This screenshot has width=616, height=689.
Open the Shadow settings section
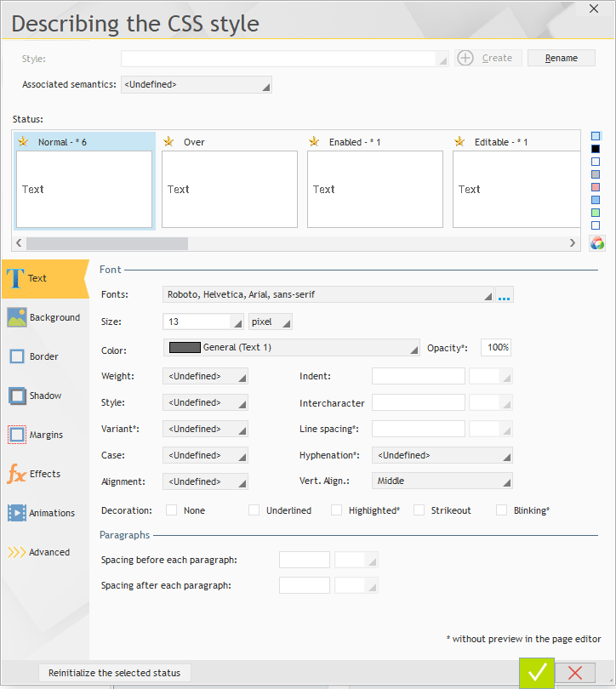44,396
